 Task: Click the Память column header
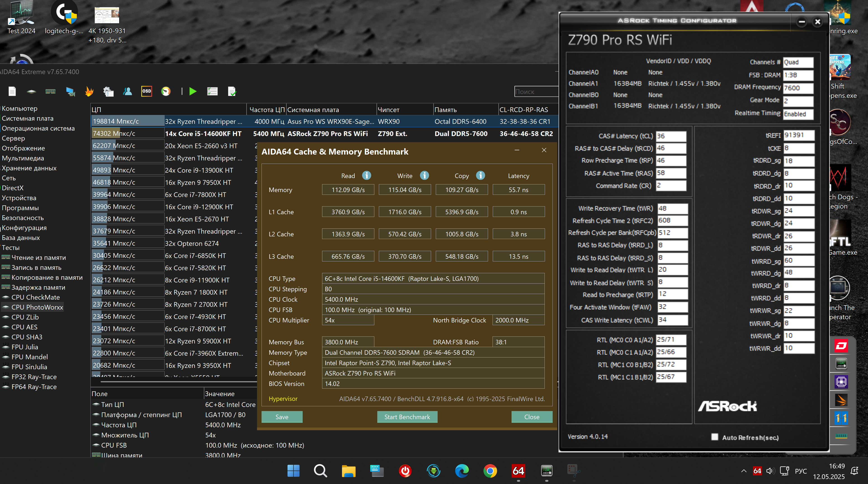[x=446, y=110]
